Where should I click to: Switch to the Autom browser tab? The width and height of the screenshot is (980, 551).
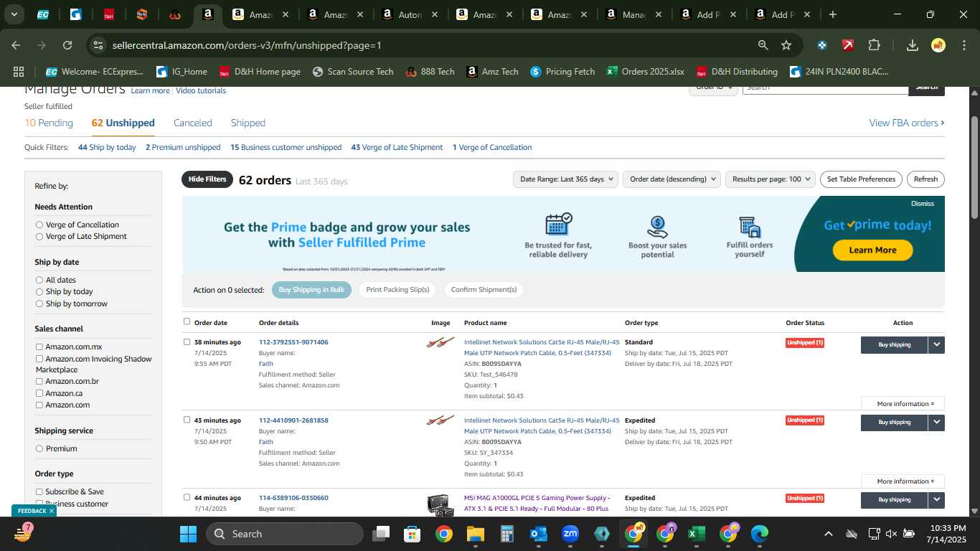pyautogui.click(x=410, y=14)
